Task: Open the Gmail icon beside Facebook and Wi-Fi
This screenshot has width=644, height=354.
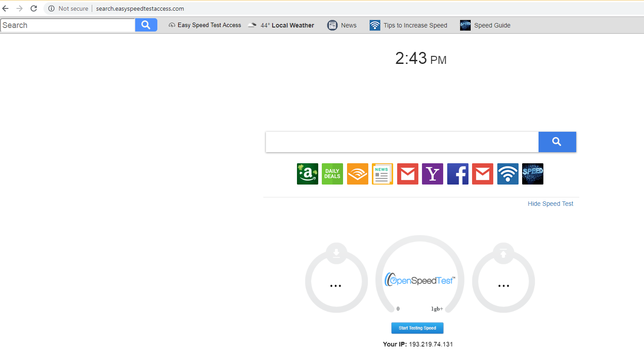Action: (483, 174)
